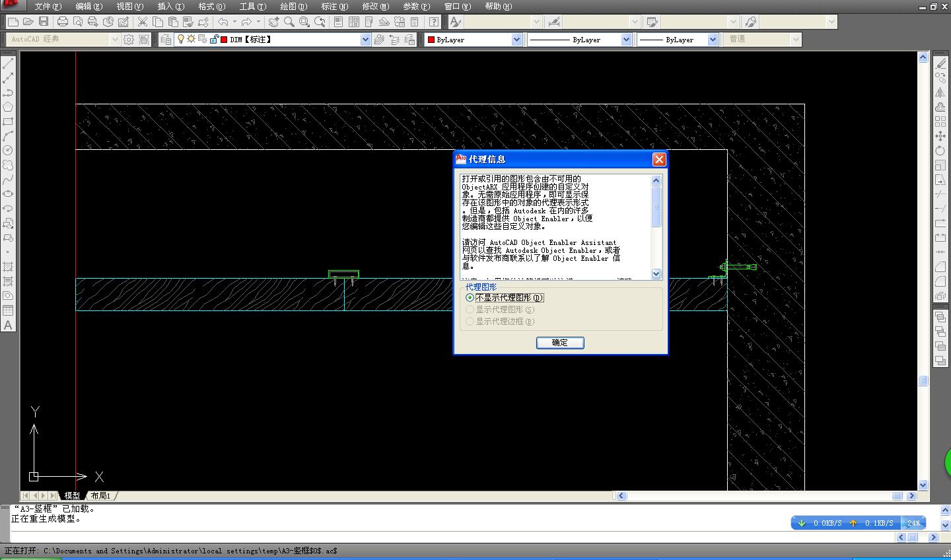Viewport: 951px width, 560px height.
Task: Open the 编辑(E) menu
Action: point(89,7)
